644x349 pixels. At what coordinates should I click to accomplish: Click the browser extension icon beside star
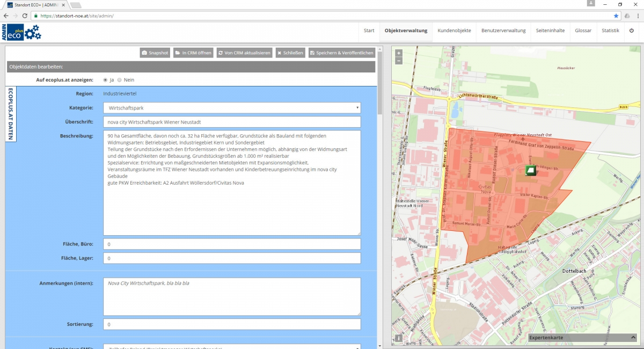coord(627,16)
